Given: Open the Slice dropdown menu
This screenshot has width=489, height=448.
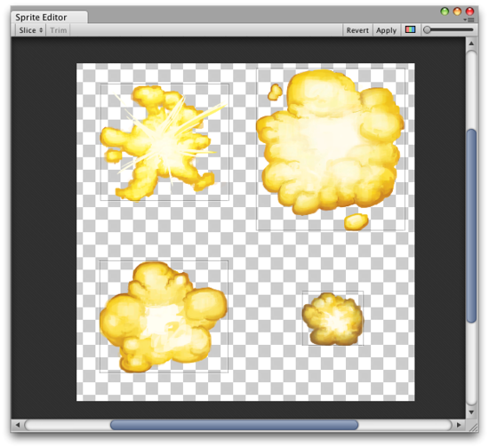Looking at the screenshot, I should coord(30,30).
